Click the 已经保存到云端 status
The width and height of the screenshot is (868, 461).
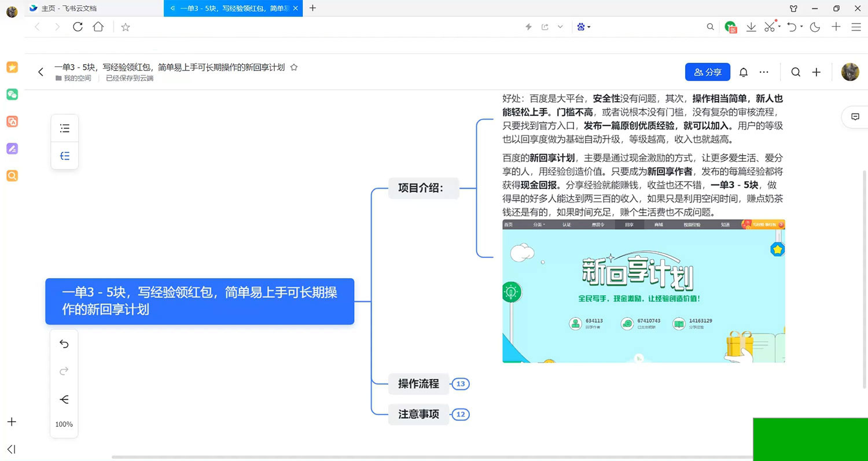pos(130,78)
